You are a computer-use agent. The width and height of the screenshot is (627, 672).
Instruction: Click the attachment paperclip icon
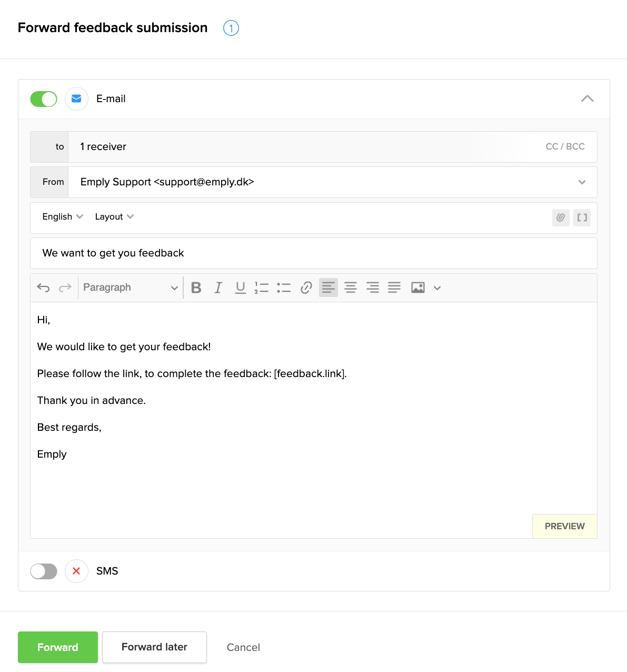coord(561,218)
